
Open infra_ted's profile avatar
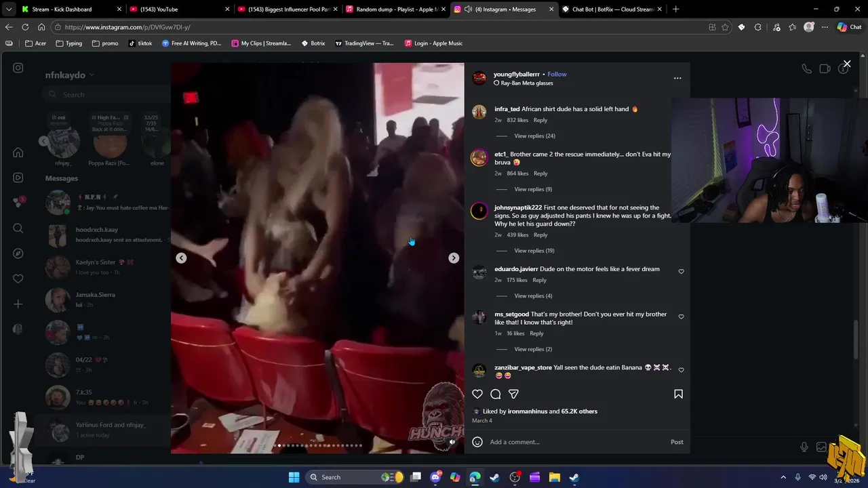(479, 112)
